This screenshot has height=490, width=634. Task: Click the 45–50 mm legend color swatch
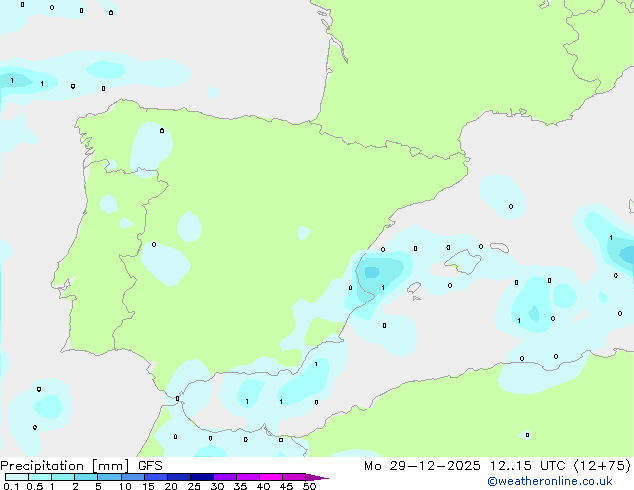(294, 477)
